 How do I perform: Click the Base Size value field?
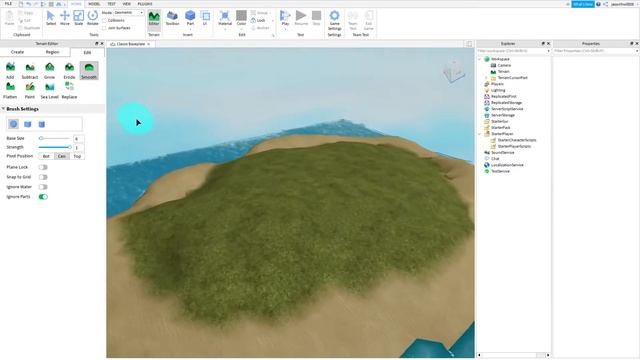[x=78, y=139]
